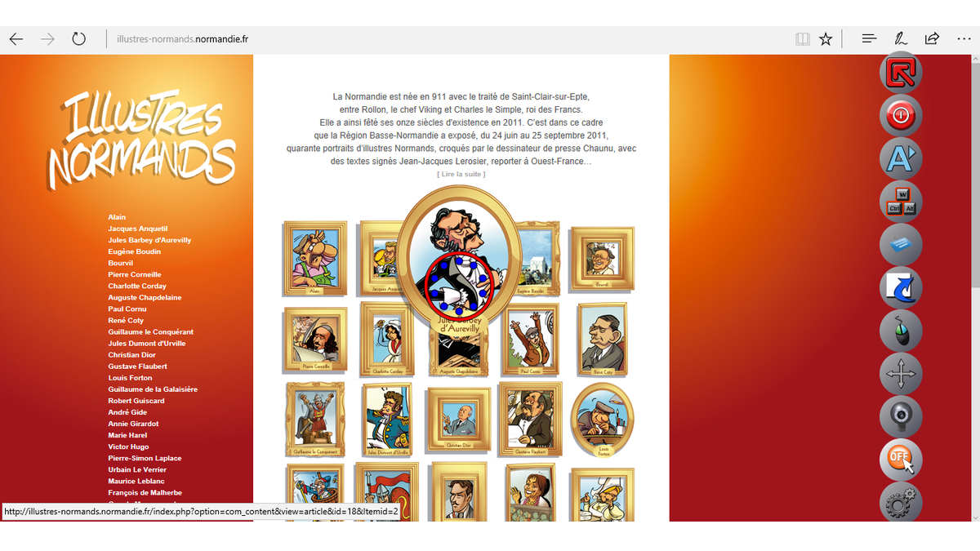Go back with the browser back arrow
The image size is (980, 551).
coord(16,38)
